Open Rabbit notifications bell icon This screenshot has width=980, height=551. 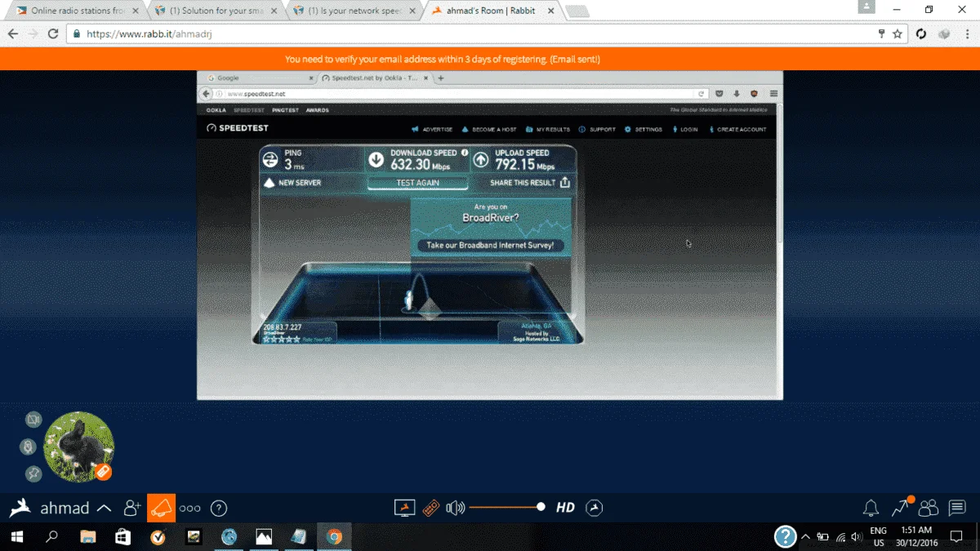coord(871,508)
